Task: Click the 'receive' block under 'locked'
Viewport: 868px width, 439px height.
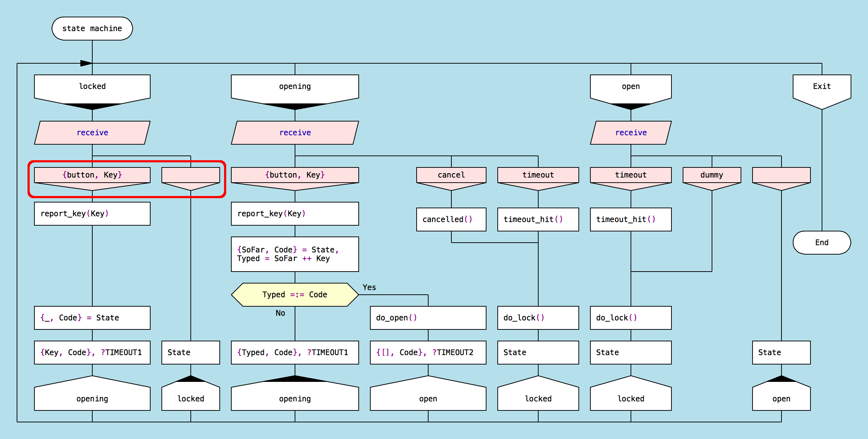Action: click(x=92, y=133)
